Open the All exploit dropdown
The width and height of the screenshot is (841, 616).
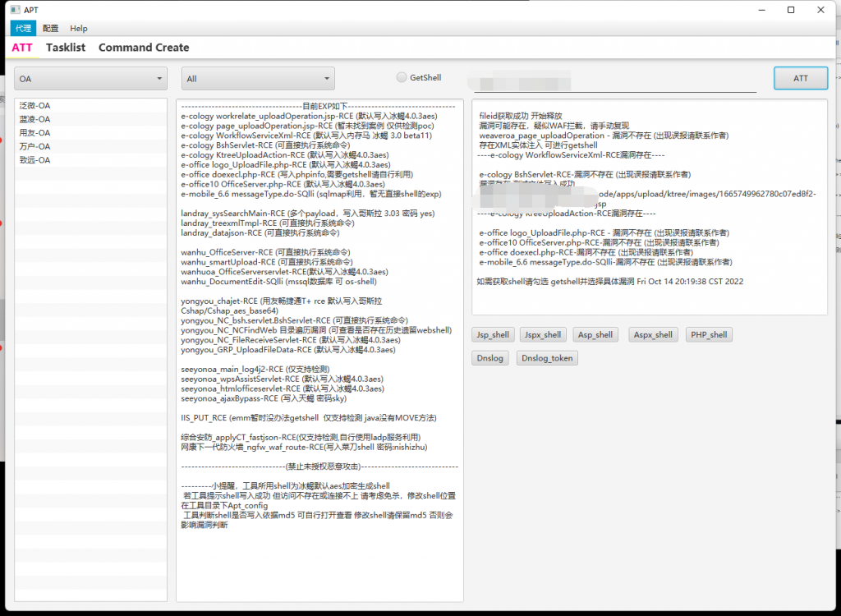click(258, 78)
